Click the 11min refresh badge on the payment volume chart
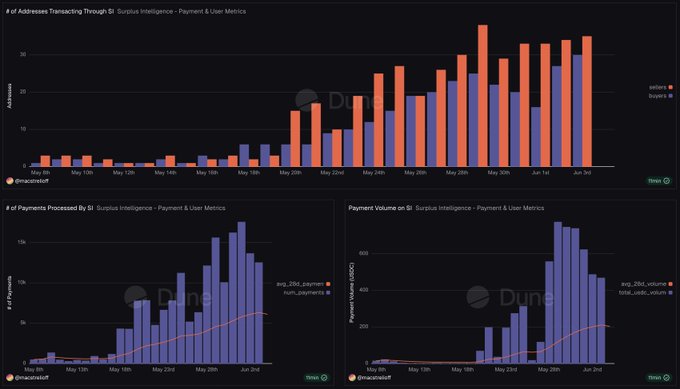The height and width of the screenshot is (389, 680). (x=659, y=378)
